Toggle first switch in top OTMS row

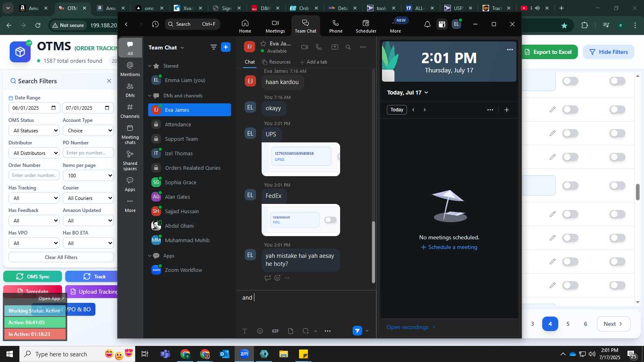click(570, 81)
